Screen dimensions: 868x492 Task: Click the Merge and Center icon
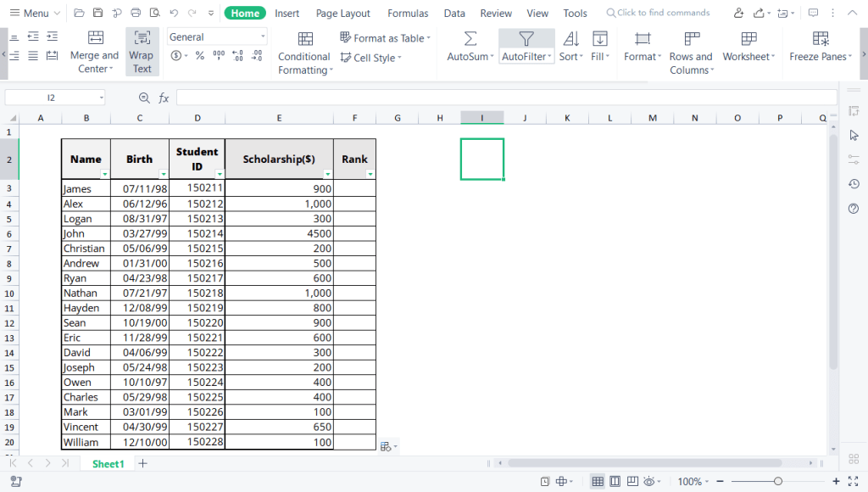(x=95, y=38)
